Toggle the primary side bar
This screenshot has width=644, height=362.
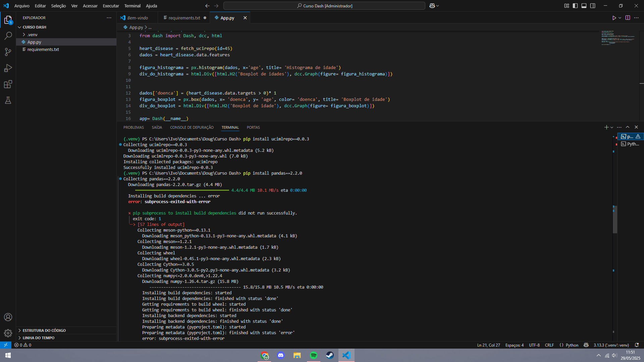(575, 6)
